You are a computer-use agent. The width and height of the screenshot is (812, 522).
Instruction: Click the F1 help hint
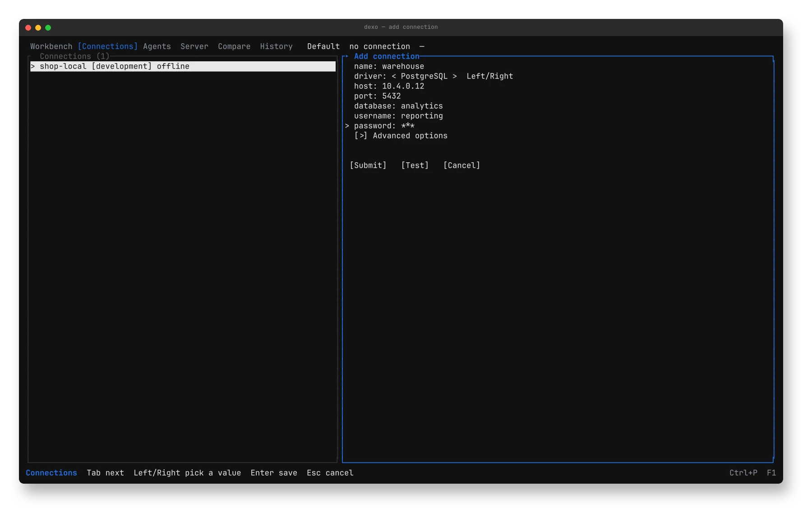(x=771, y=473)
